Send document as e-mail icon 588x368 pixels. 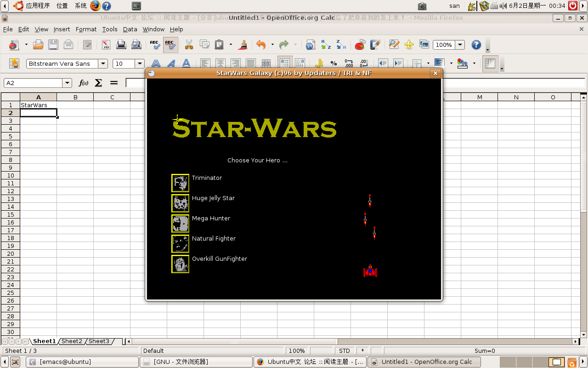68,45
